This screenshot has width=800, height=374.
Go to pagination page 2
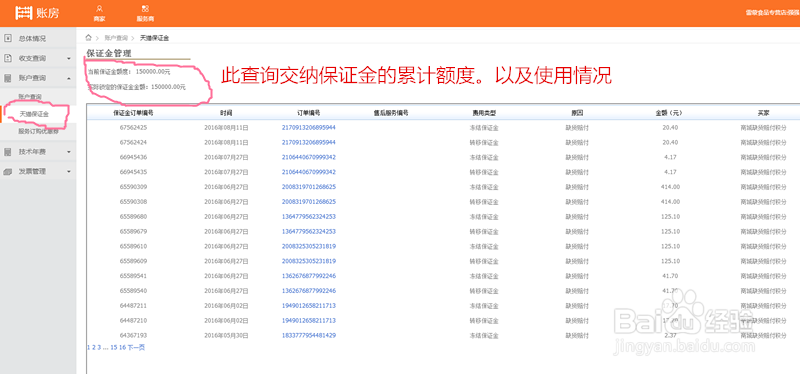tap(93, 347)
